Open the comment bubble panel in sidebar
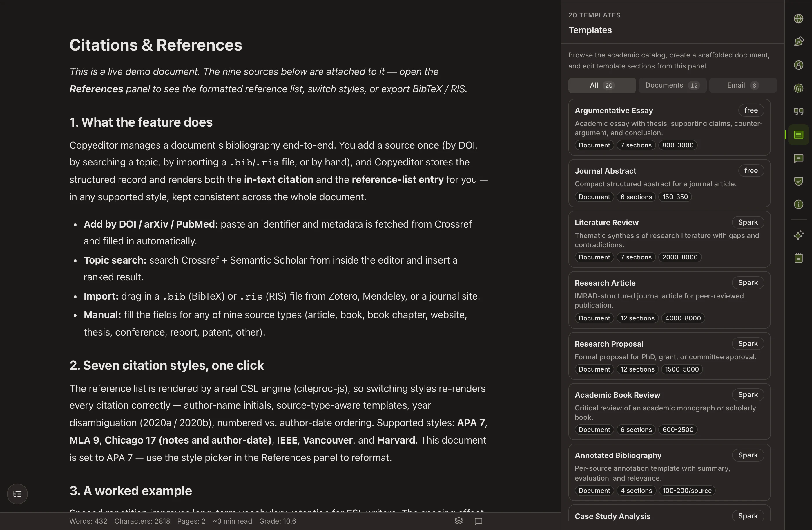This screenshot has height=530, width=812. click(798, 158)
